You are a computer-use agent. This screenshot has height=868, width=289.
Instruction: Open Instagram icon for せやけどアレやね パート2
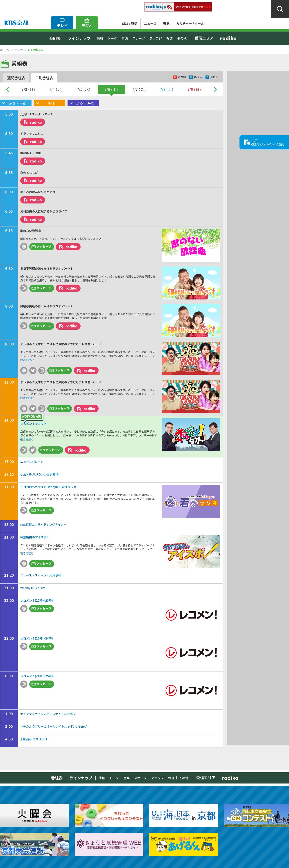(x=42, y=408)
